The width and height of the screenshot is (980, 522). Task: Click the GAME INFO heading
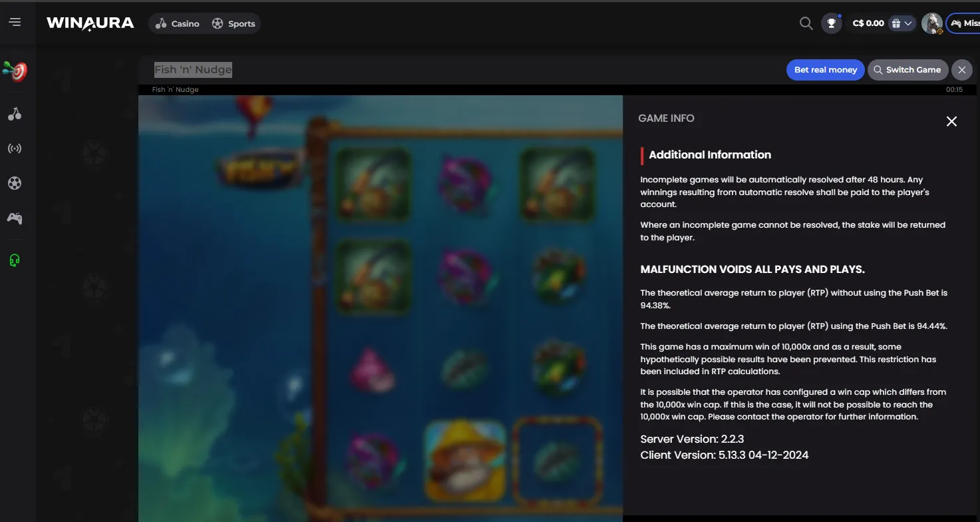(x=666, y=119)
